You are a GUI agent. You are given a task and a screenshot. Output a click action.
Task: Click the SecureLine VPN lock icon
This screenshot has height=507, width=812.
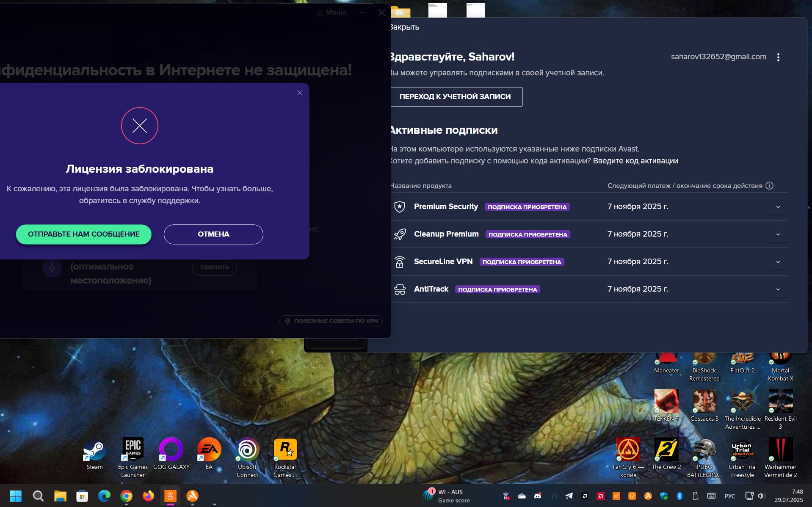399,262
